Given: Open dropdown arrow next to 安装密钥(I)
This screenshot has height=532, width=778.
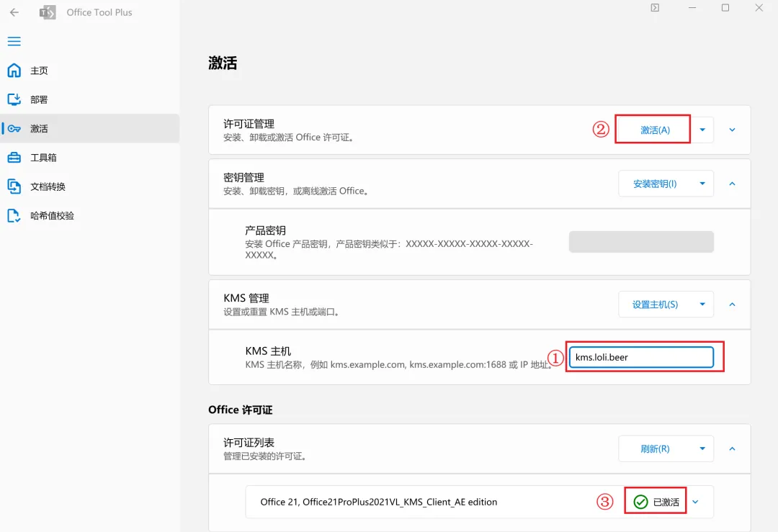Looking at the screenshot, I should click(x=702, y=184).
